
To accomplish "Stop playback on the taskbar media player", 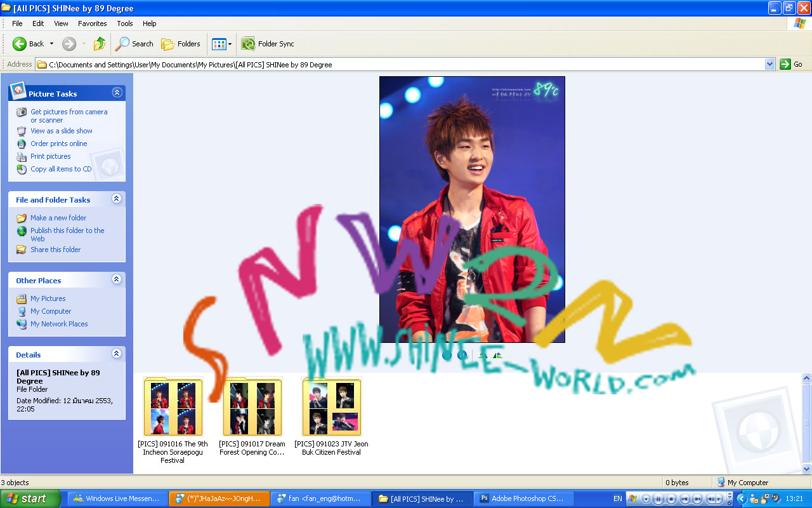I will pos(671,499).
